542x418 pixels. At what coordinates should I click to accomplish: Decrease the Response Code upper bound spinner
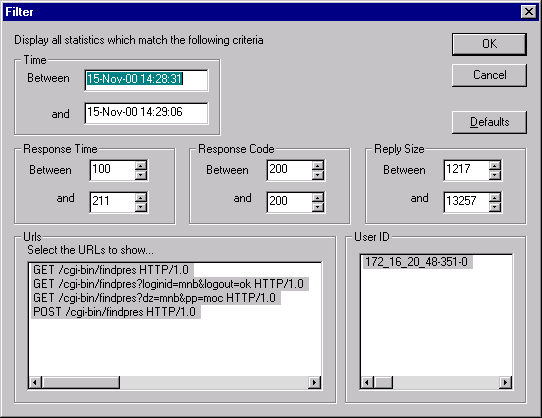tap(318, 207)
